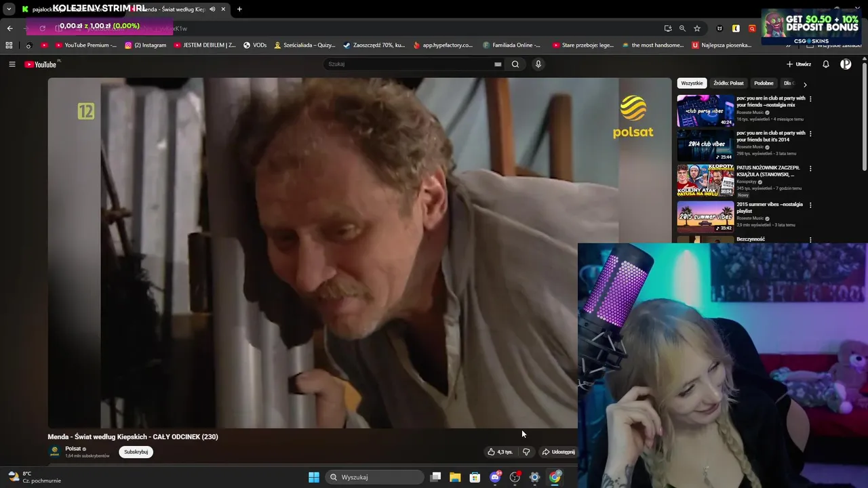868x488 pixels.
Task: Open the tab search dropdown in Chrome
Action: click(x=9, y=9)
